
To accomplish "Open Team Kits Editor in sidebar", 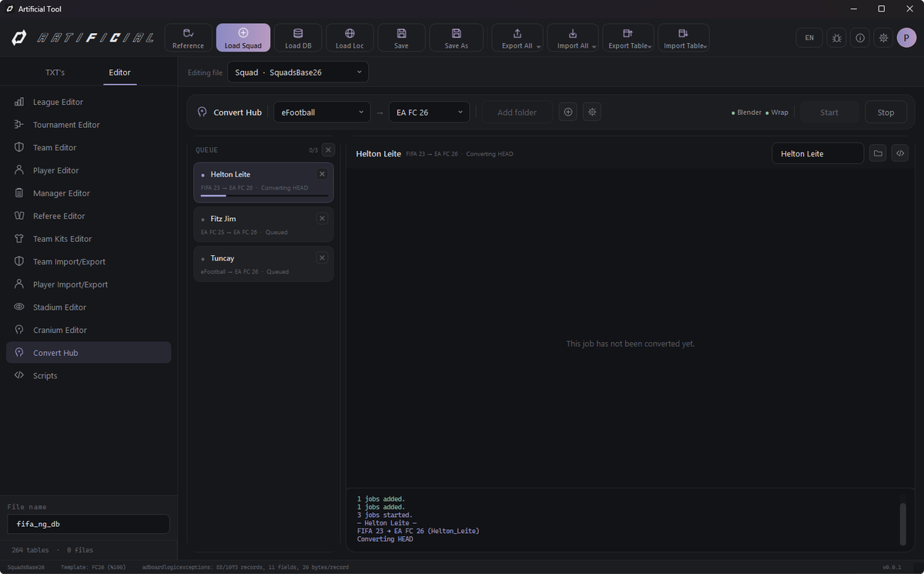I will click(89, 239).
